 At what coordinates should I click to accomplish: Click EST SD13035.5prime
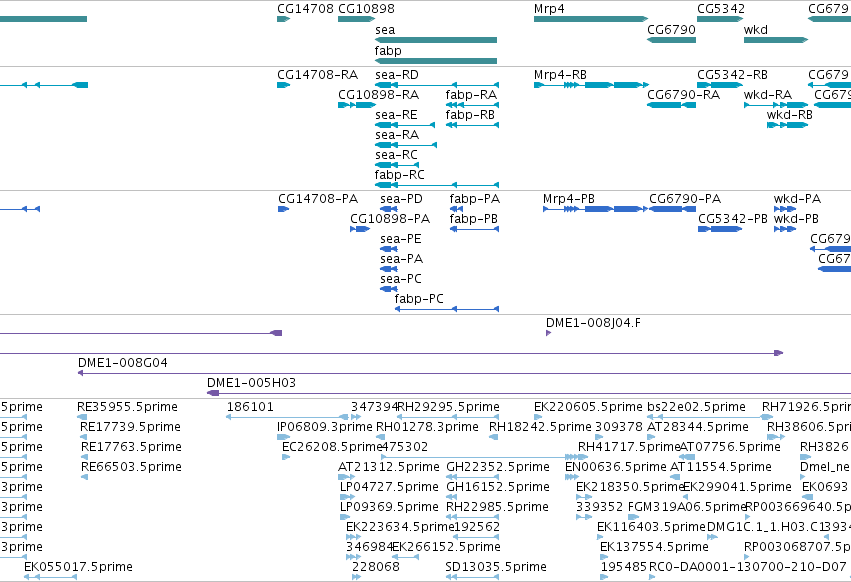[x=472, y=577]
